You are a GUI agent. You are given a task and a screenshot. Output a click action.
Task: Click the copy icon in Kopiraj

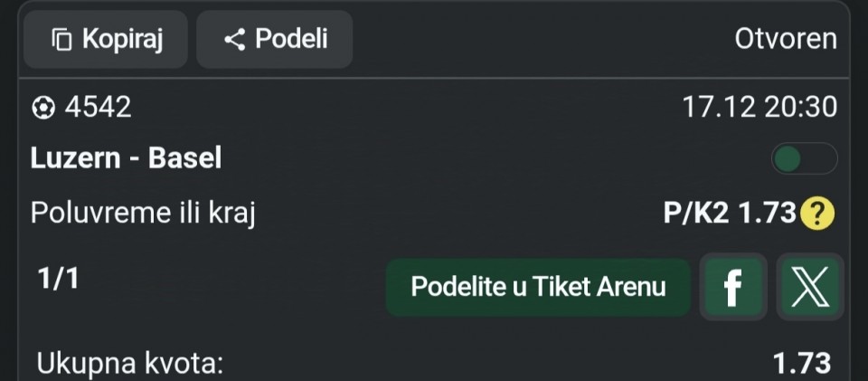click(x=61, y=40)
